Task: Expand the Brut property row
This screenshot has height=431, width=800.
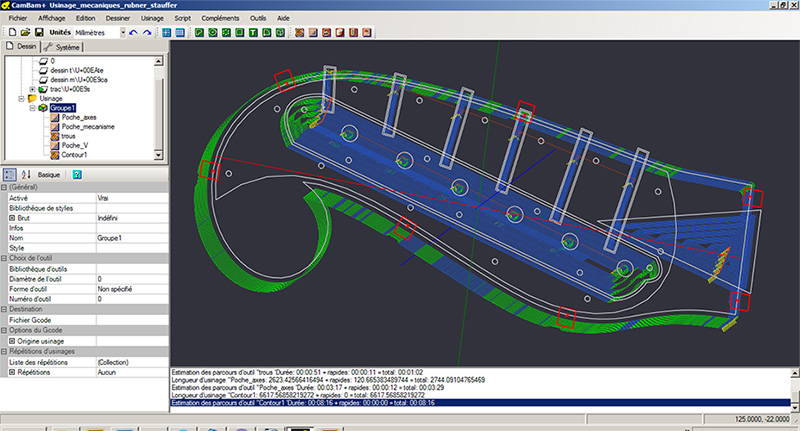Action: pos(12,218)
